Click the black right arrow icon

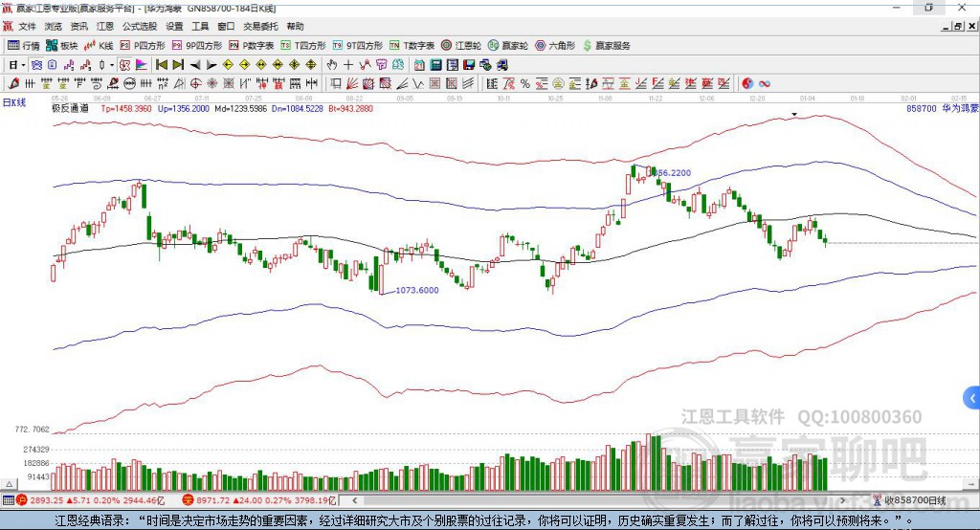(212, 64)
